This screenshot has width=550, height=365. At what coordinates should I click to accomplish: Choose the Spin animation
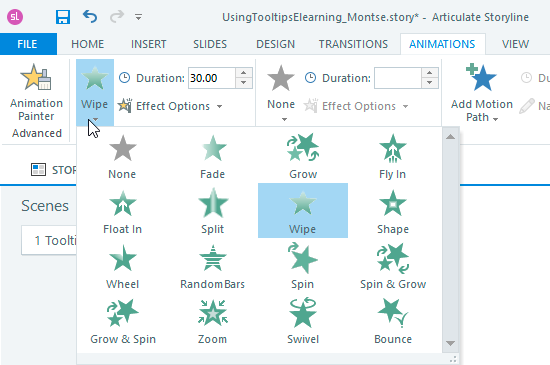coord(303,266)
